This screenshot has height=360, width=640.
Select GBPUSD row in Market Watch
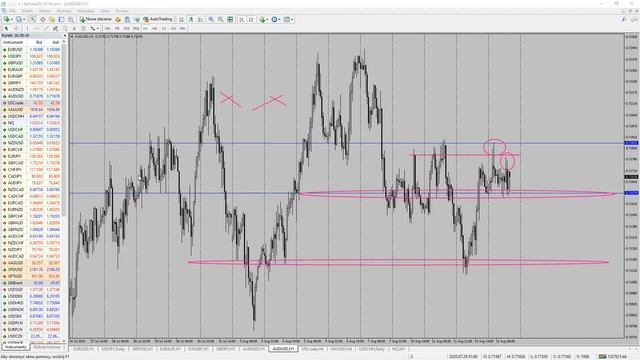(x=32, y=63)
